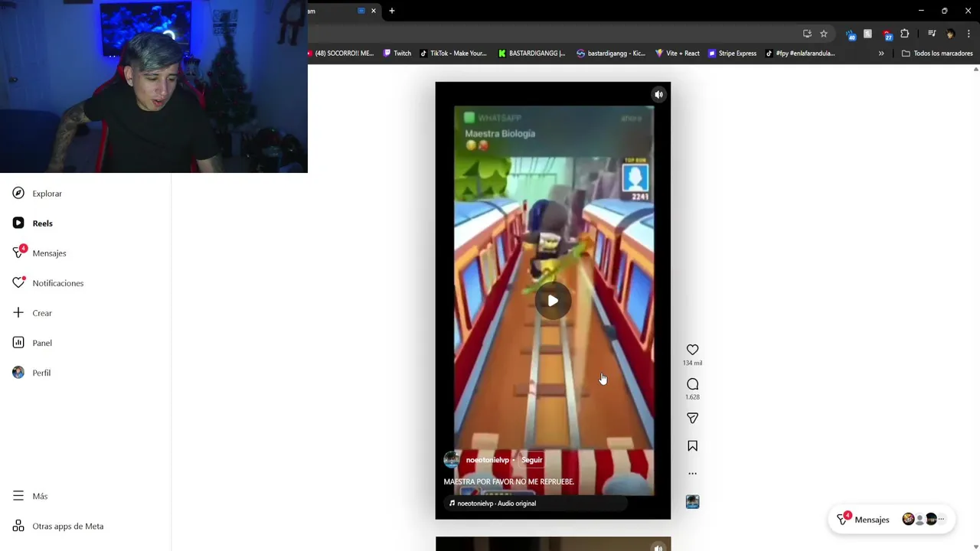This screenshot has width=980, height=551.
Task: Open Otras apps de Meta
Action: [58, 527]
